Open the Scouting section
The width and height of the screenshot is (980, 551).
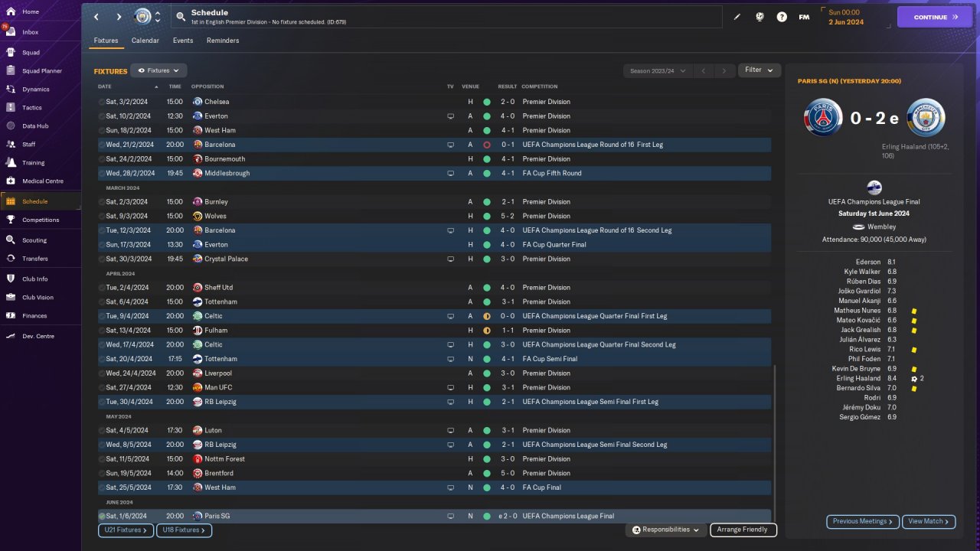pos(34,240)
